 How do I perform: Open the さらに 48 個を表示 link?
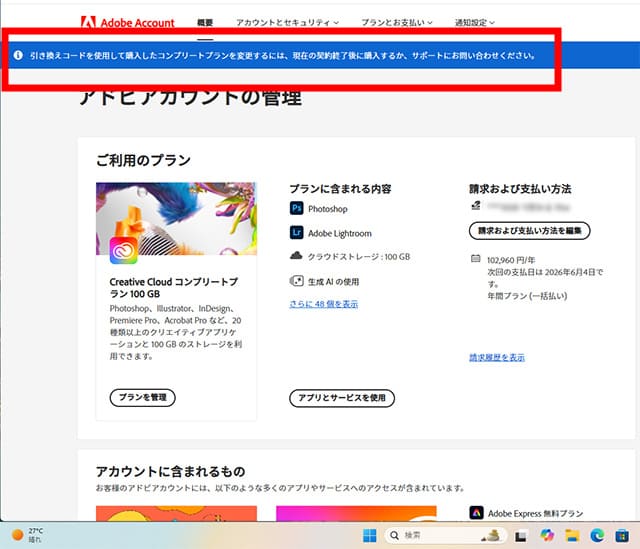point(324,304)
